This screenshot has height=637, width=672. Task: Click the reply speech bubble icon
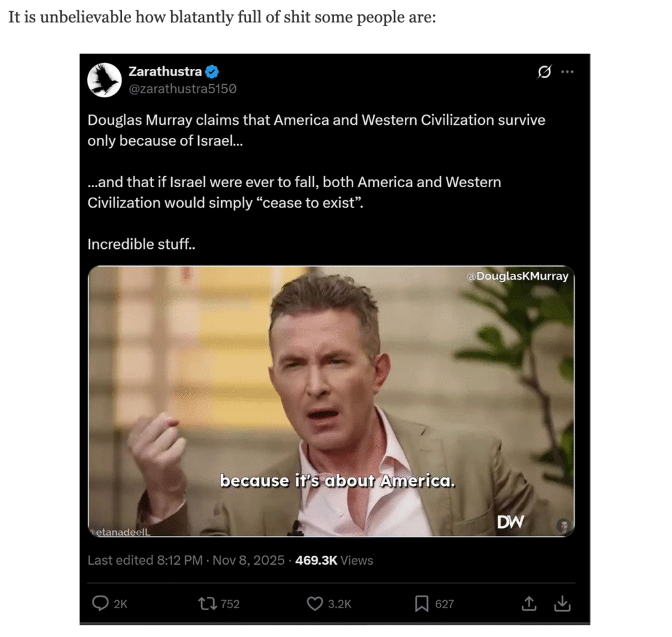coord(100,604)
